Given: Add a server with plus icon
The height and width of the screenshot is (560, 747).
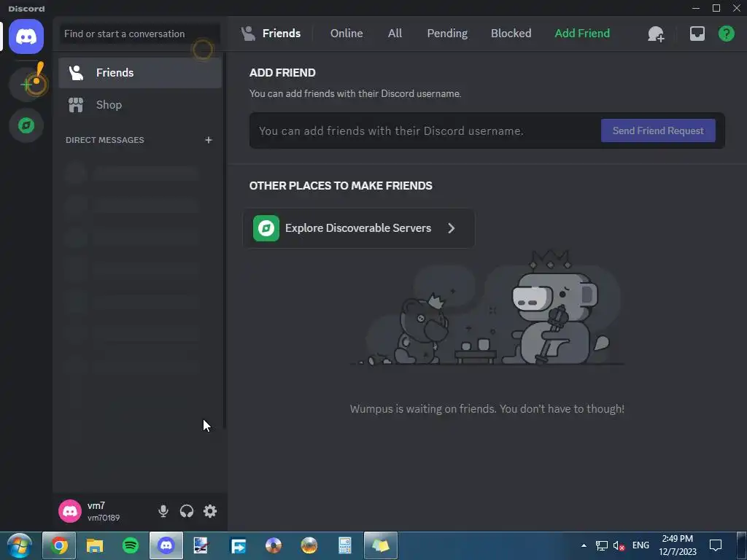Looking at the screenshot, I should [26, 85].
